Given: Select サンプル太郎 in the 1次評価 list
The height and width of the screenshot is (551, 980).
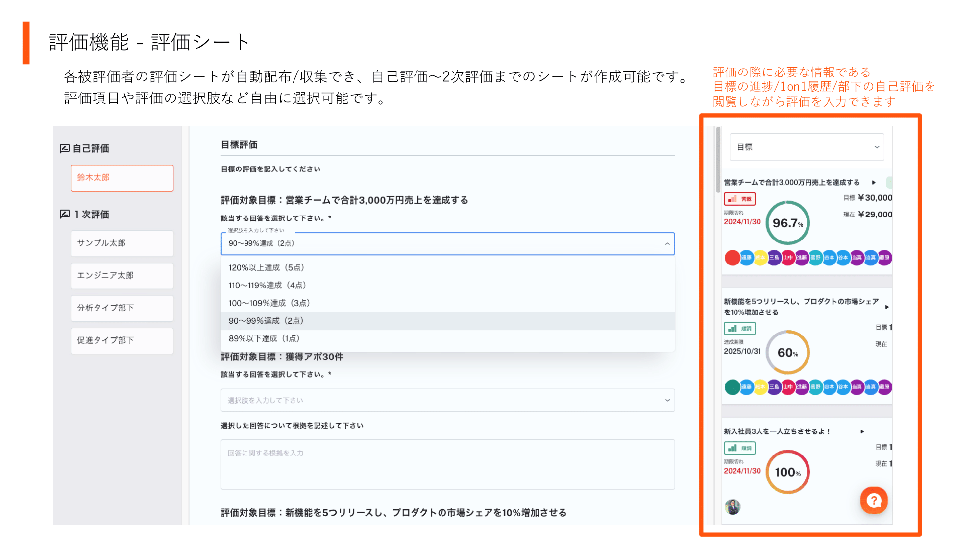Looking at the screenshot, I should click(122, 243).
